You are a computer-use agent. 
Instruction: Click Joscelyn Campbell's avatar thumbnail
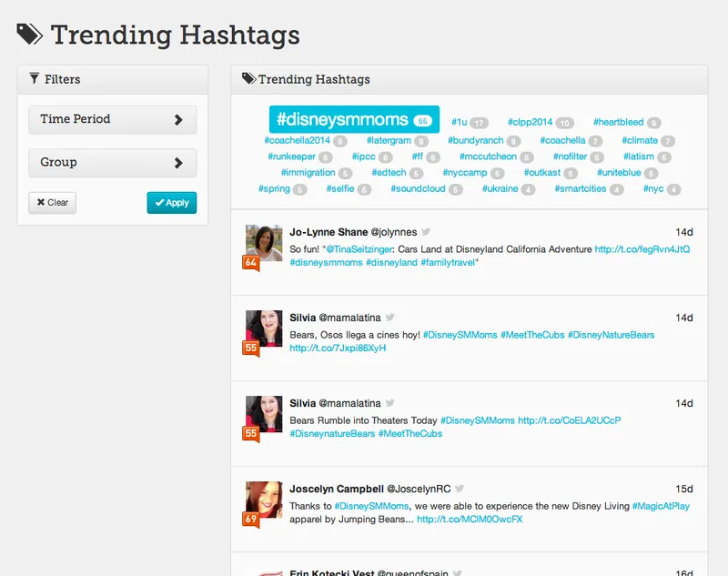(264, 500)
